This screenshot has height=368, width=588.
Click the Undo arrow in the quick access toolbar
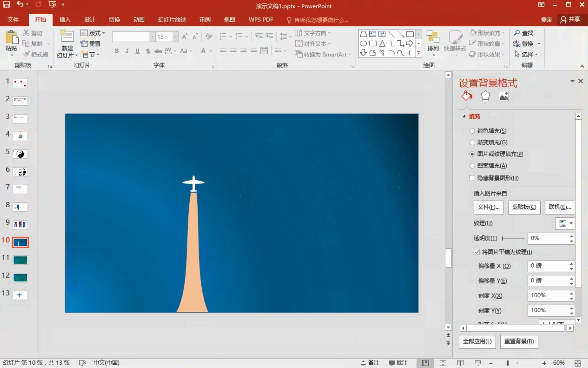point(20,5)
